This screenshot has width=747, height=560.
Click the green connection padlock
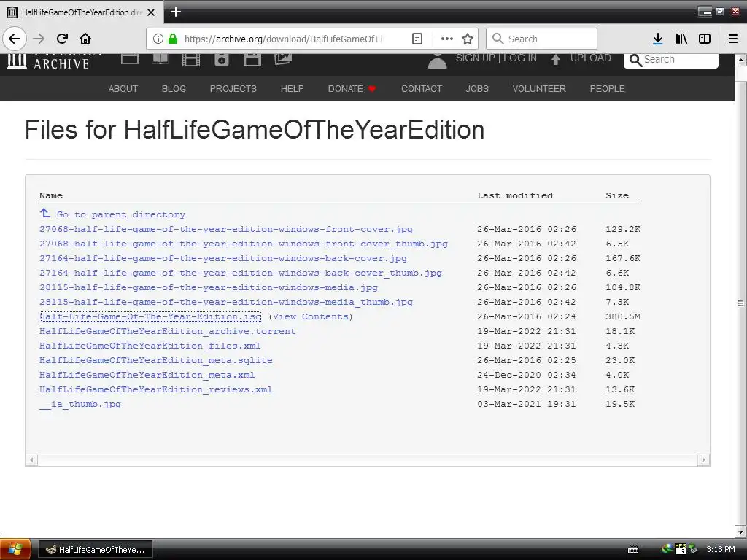point(173,39)
